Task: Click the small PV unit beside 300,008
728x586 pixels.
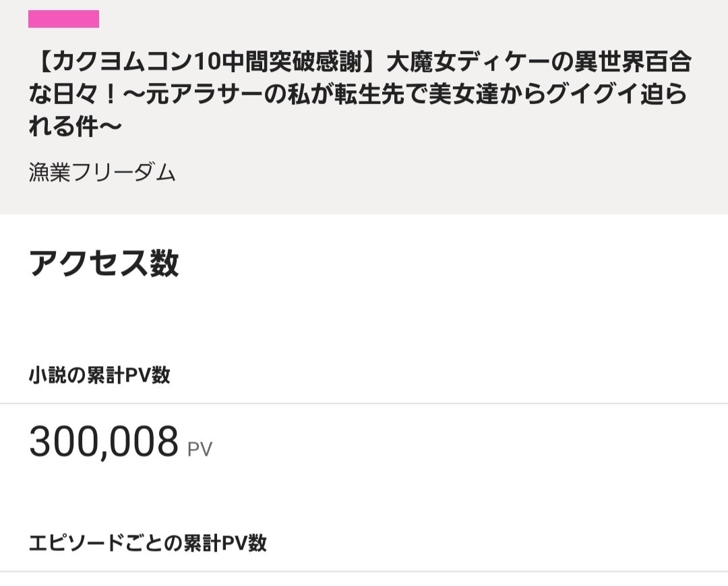Action: [x=200, y=449]
